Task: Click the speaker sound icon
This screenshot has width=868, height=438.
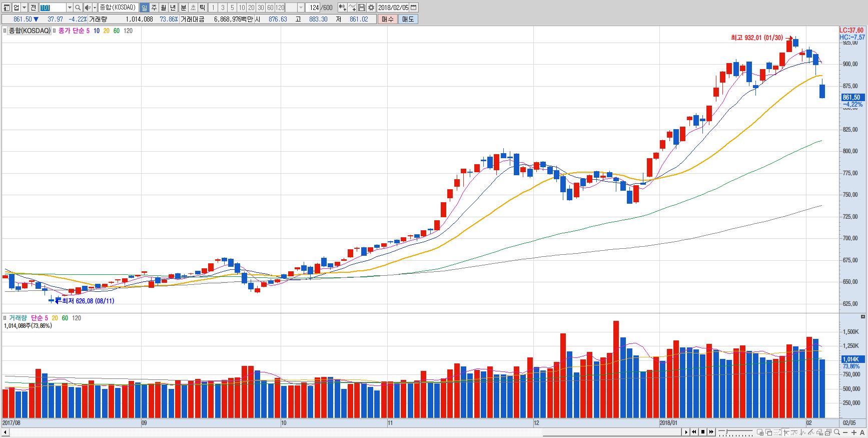Action: (x=88, y=8)
